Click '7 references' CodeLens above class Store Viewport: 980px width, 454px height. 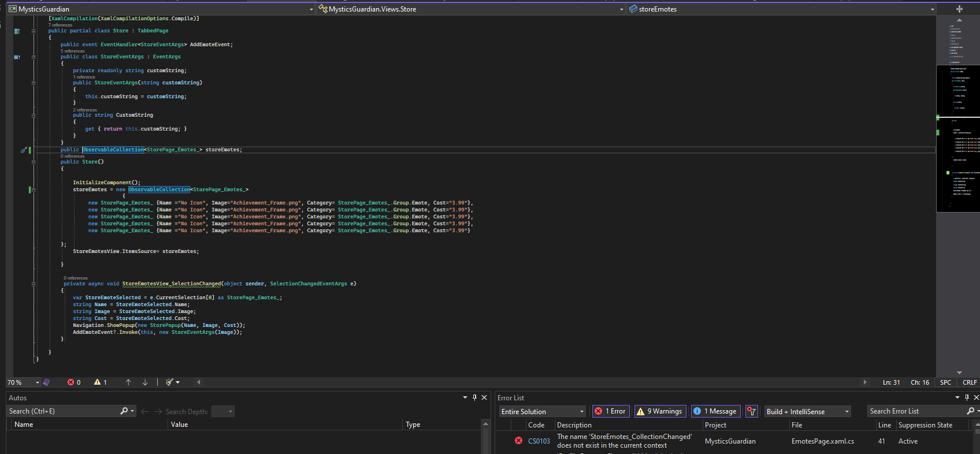pos(61,25)
